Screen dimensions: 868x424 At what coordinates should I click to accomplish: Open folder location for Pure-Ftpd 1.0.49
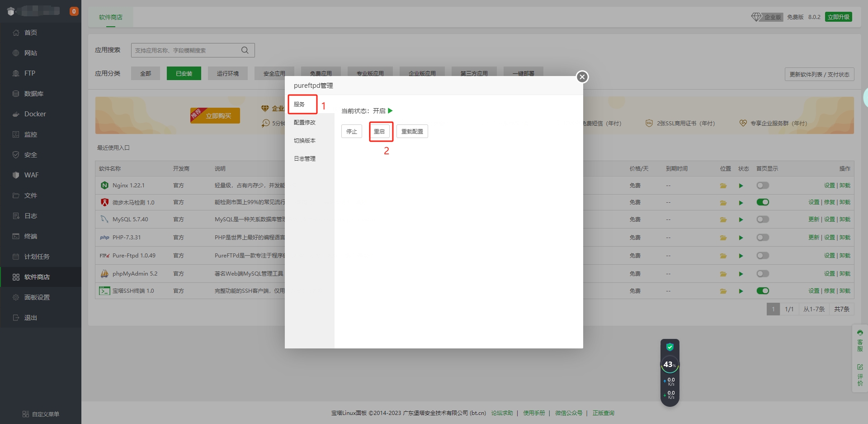click(723, 256)
